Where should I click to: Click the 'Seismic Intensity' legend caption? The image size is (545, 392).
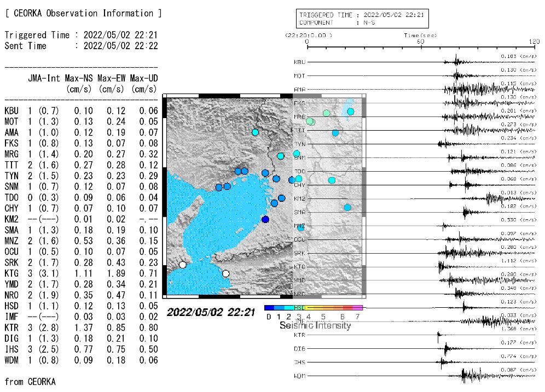point(315,325)
